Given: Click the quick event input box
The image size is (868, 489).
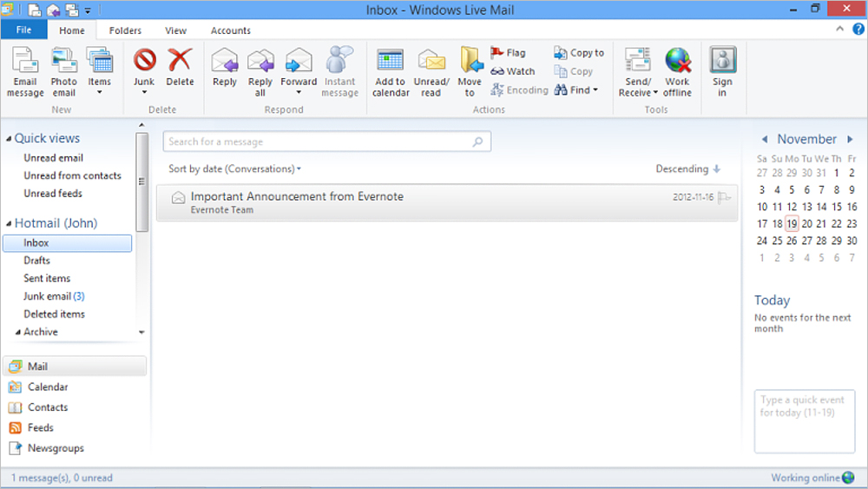Looking at the screenshot, I should pyautogui.click(x=805, y=421).
